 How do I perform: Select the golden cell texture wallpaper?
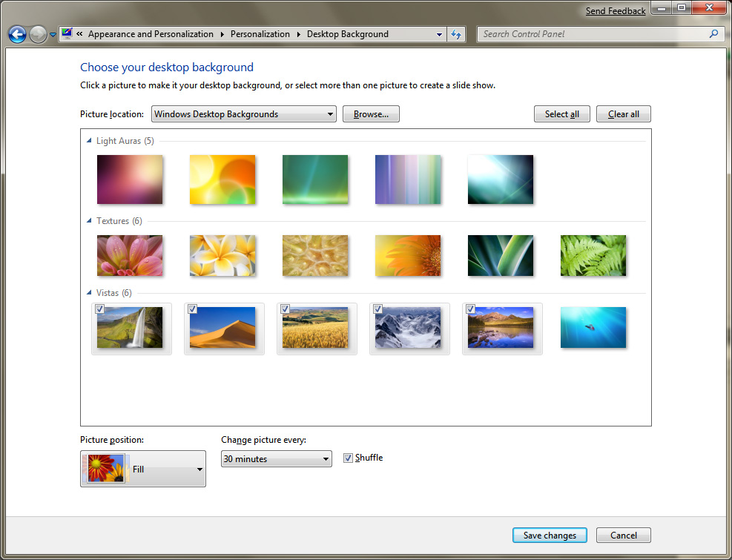point(315,255)
